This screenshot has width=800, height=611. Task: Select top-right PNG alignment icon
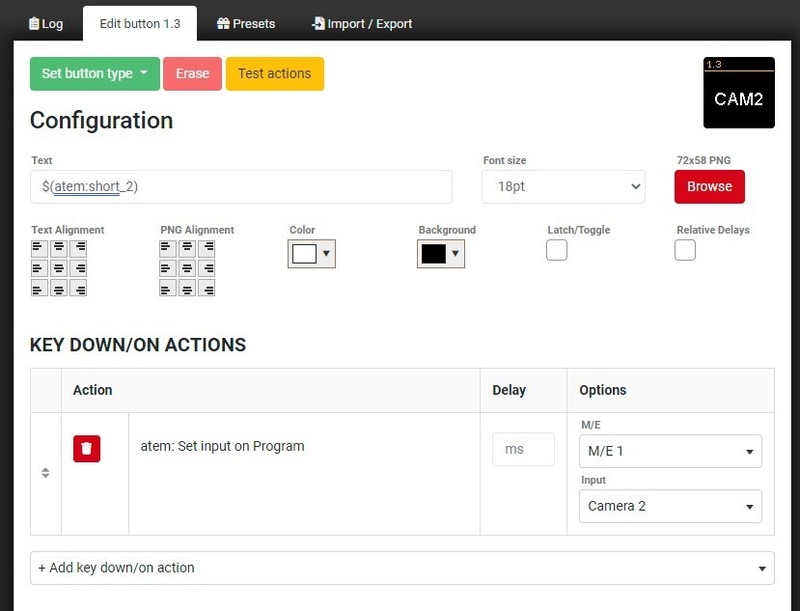[x=207, y=247]
